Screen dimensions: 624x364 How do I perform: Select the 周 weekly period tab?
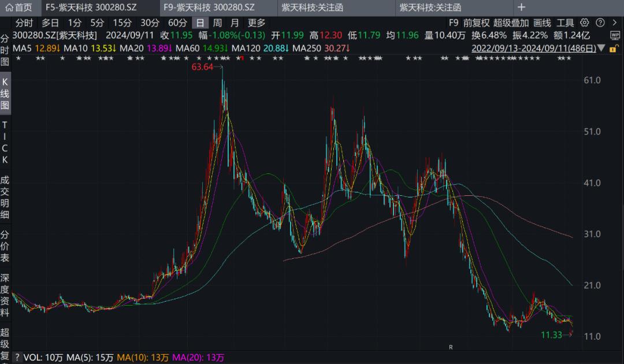(x=217, y=23)
